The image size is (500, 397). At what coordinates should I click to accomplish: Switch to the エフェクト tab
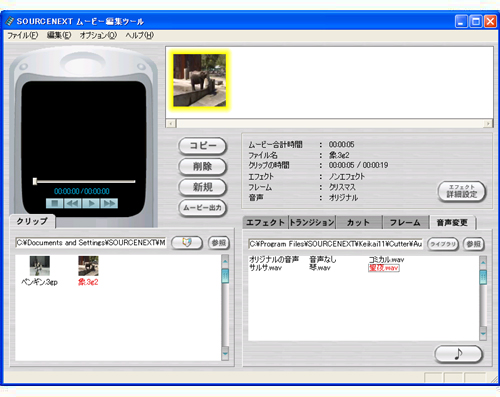click(x=266, y=223)
